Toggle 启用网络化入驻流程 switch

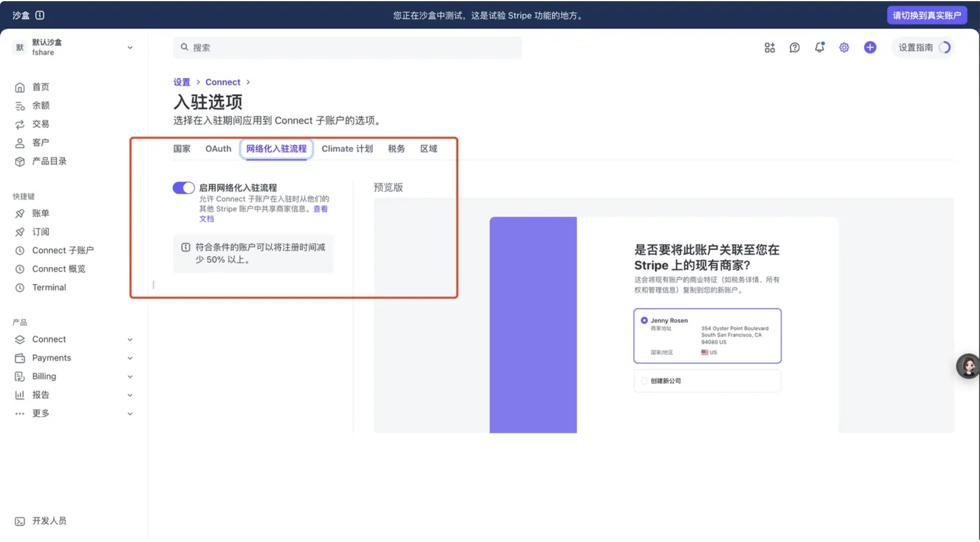coord(183,188)
